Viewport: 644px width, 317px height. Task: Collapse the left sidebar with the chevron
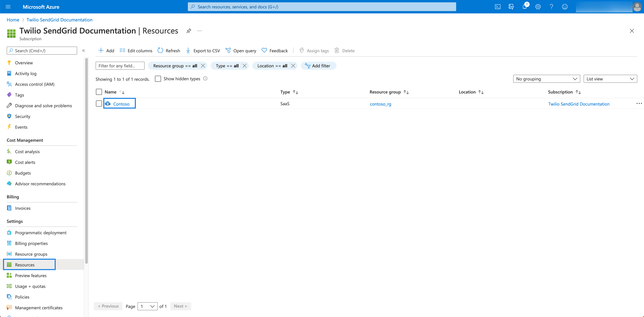(84, 50)
